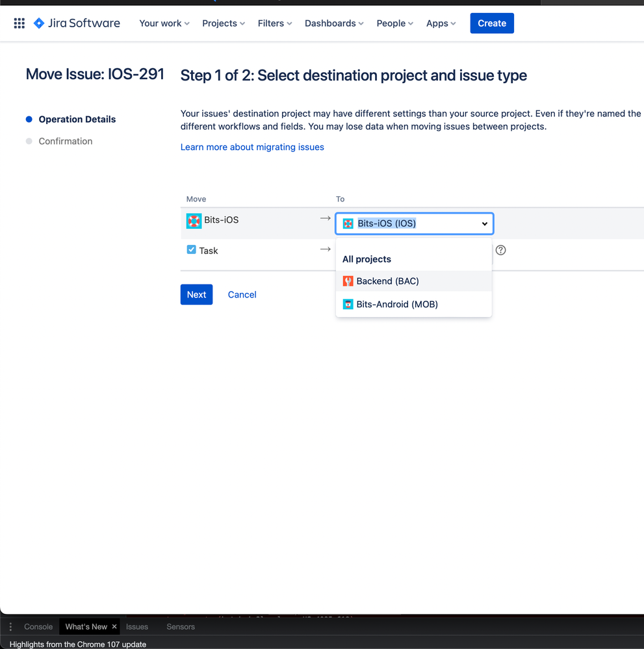644x649 pixels.
Task: Click the Cancel link
Action: point(242,295)
